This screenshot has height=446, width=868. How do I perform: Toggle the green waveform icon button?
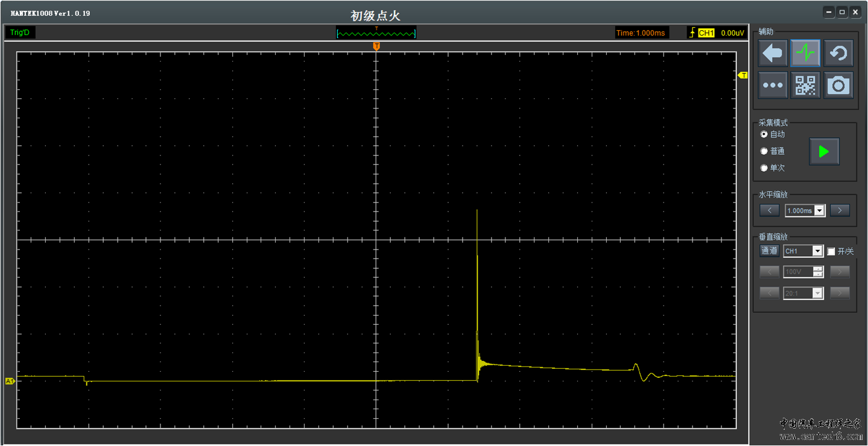pos(805,54)
